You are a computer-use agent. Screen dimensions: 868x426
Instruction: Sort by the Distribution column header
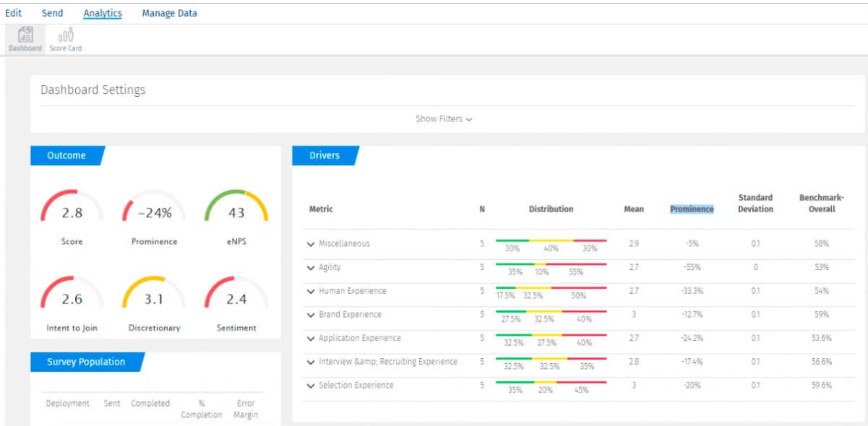[551, 209]
